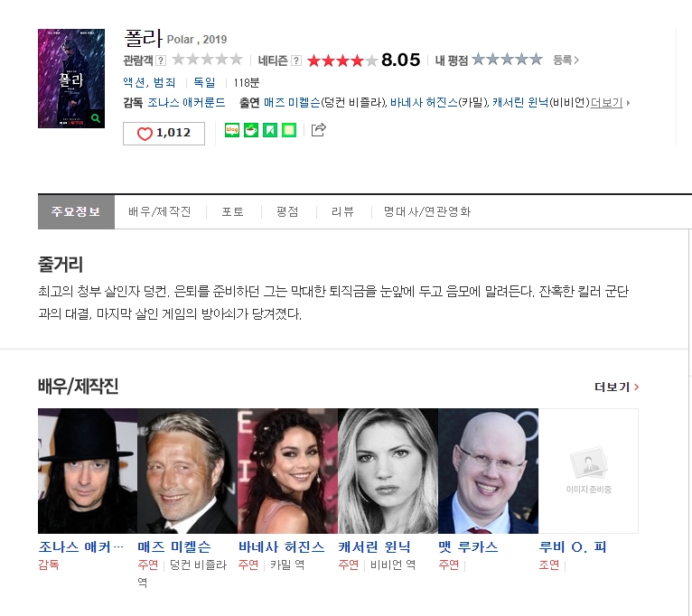Open director 조나스 애커룬드 link in info row
The width and height of the screenshot is (692, 616).
click(186, 103)
